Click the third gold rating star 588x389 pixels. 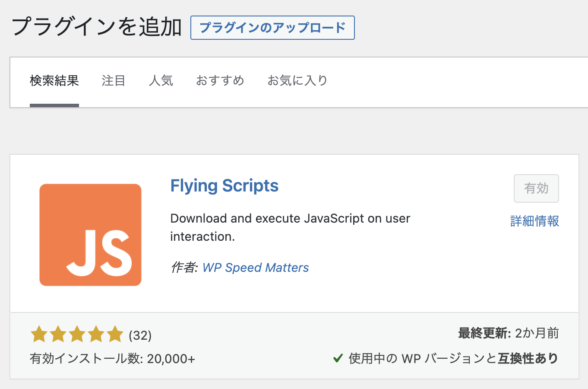77,335
